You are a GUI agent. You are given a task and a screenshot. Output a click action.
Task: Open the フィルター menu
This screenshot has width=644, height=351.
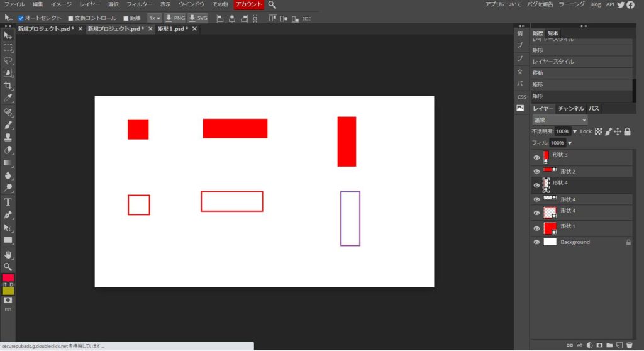[x=139, y=4]
